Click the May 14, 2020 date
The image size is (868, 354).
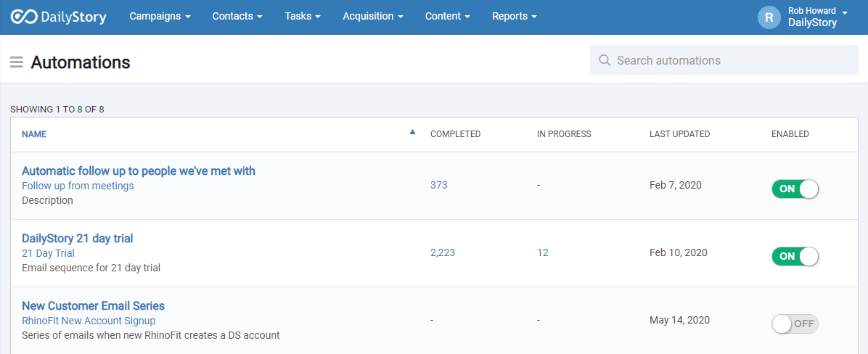[679, 320]
